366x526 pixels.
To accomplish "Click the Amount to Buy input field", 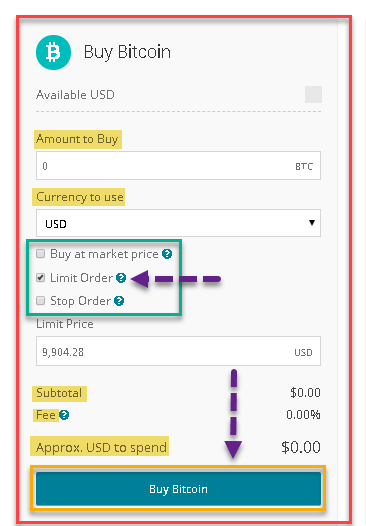I will (x=178, y=165).
